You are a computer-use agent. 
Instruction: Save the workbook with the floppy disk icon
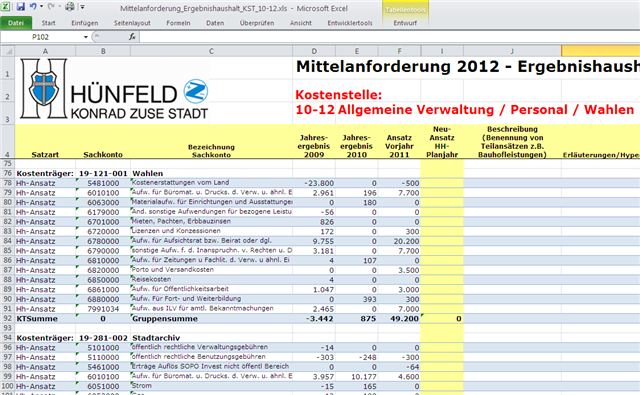20,7
